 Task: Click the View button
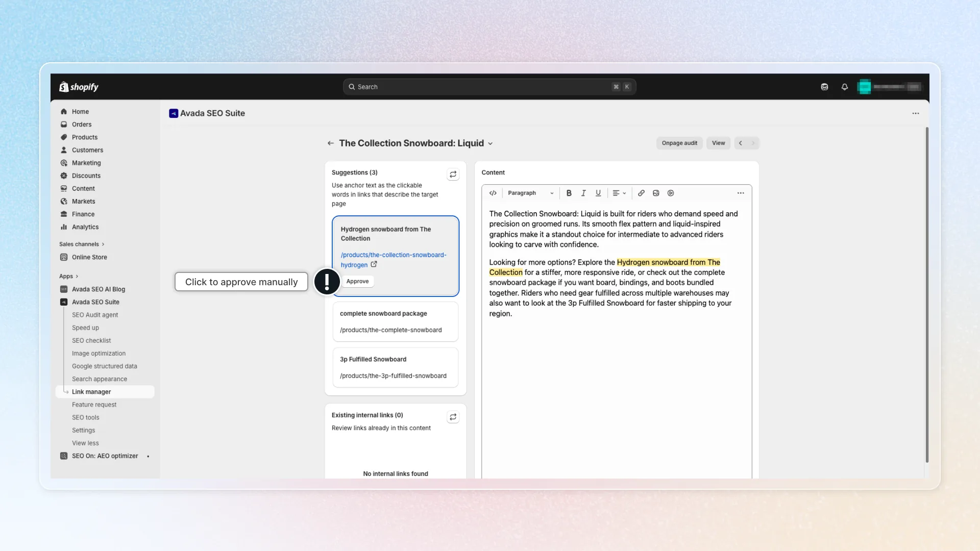click(718, 143)
